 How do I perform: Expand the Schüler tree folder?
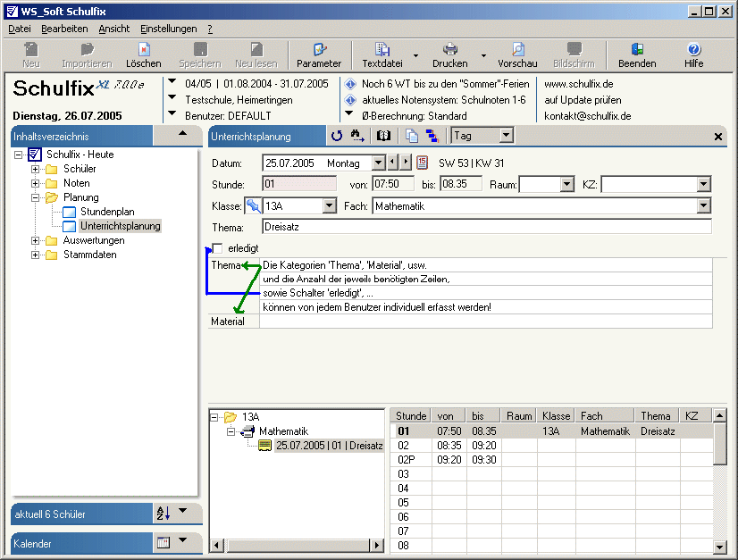coord(36,169)
